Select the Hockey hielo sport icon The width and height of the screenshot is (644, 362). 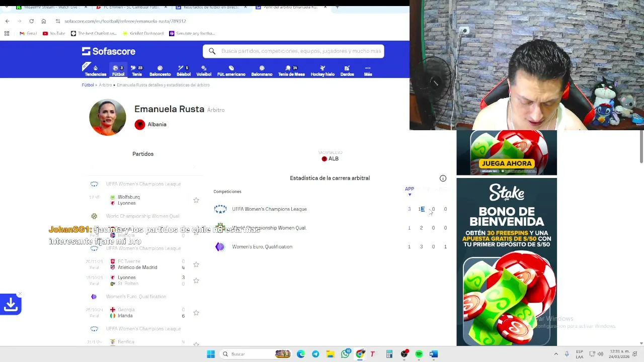coord(323,70)
